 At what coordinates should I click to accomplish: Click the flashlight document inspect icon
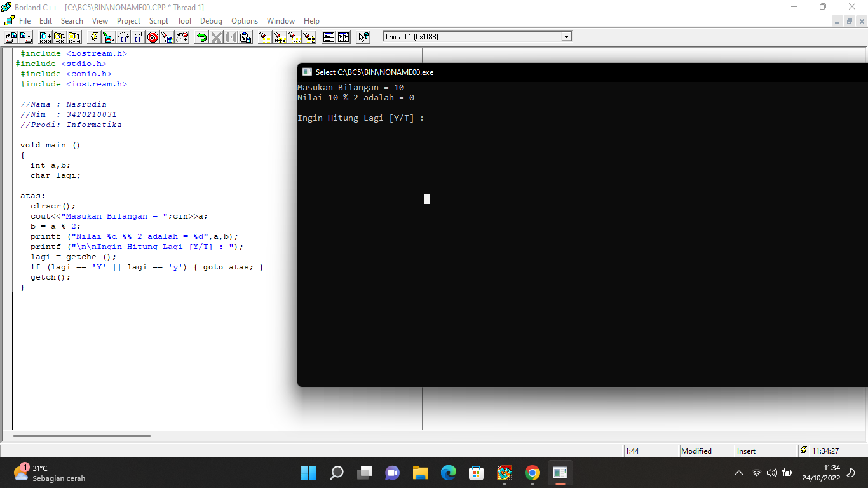pyautogui.click(x=167, y=37)
